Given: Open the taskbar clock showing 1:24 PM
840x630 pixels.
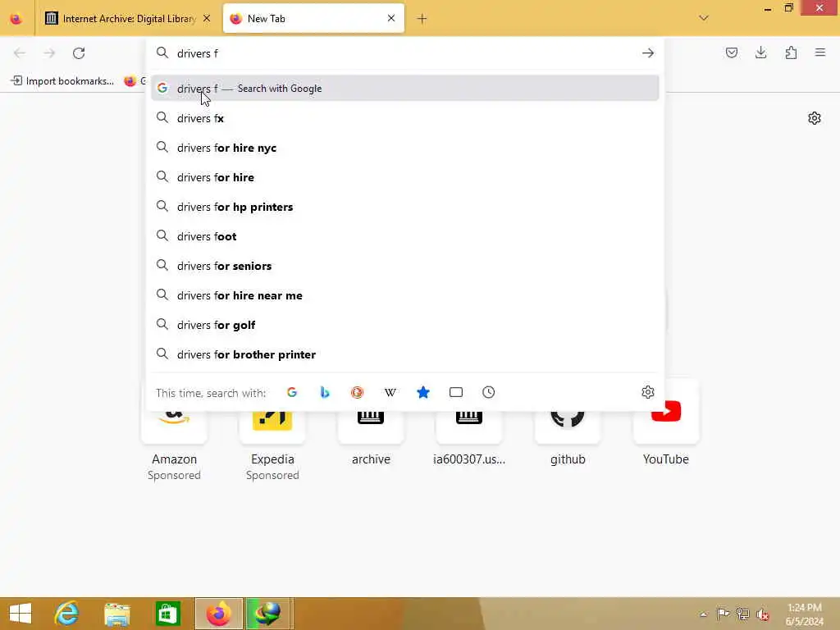Looking at the screenshot, I should [804, 614].
